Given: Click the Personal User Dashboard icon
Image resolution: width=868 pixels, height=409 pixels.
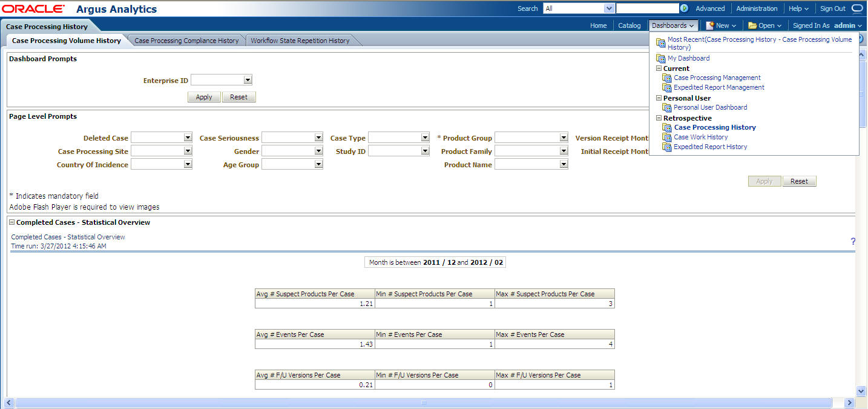Looking at the screenshot, I should pyautogui.click(x=667, y=107).
